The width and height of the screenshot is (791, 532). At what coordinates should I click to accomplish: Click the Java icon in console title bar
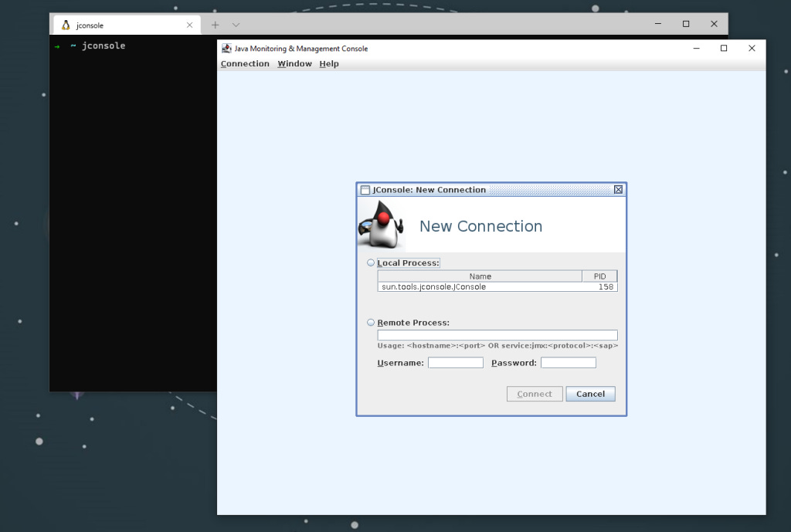[226, 49]
